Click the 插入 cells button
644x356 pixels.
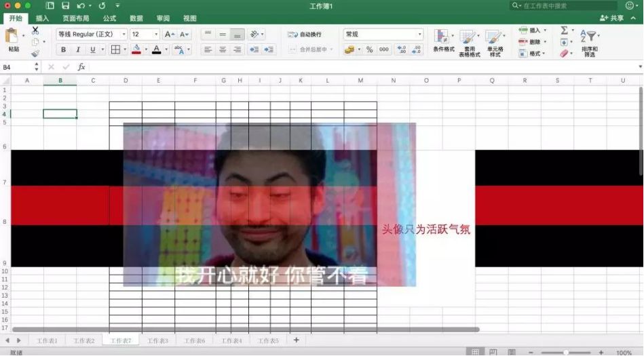tap(532, 30)
